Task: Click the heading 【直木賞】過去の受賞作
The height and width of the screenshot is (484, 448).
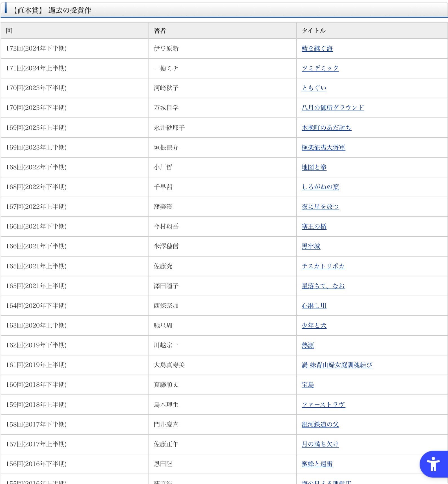Action: [51, 10]
